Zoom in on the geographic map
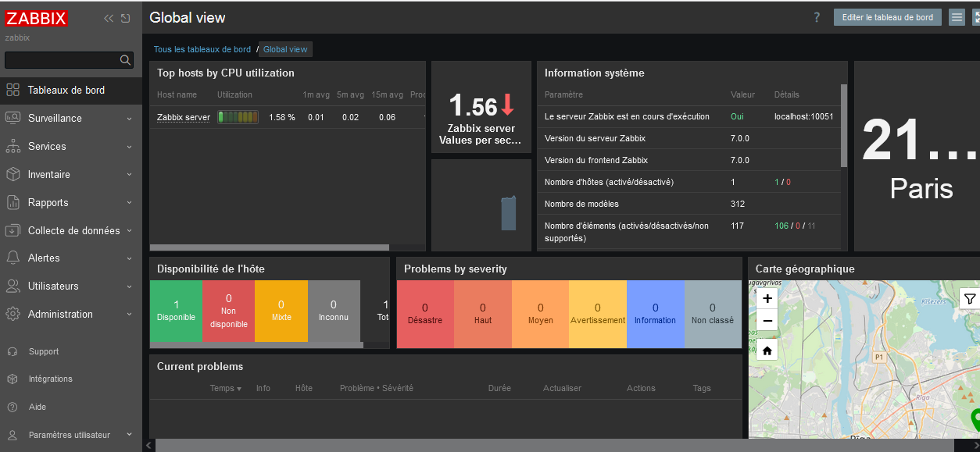The height and width of the screenshot is (452, 980). 767,299
